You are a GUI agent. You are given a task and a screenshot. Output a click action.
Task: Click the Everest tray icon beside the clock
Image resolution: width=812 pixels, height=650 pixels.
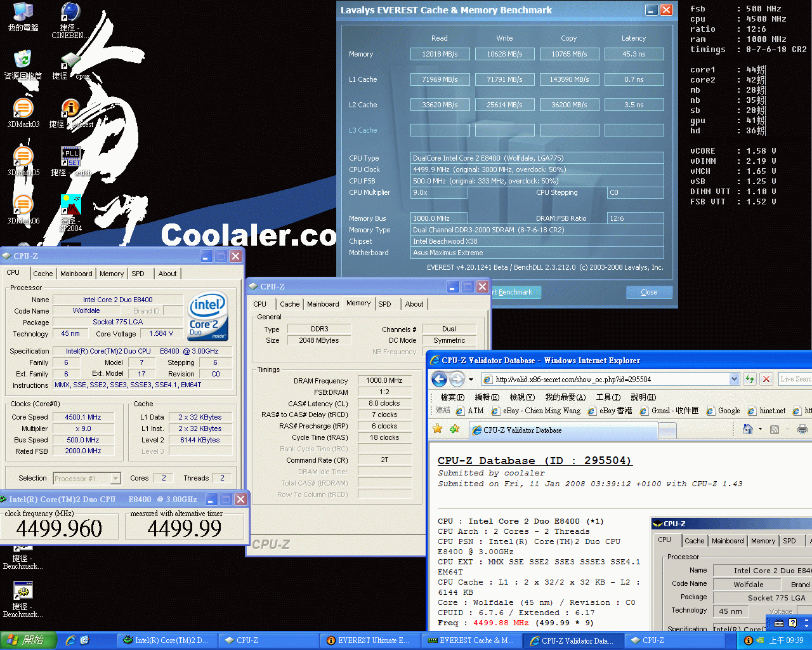(x=749, y=640)
